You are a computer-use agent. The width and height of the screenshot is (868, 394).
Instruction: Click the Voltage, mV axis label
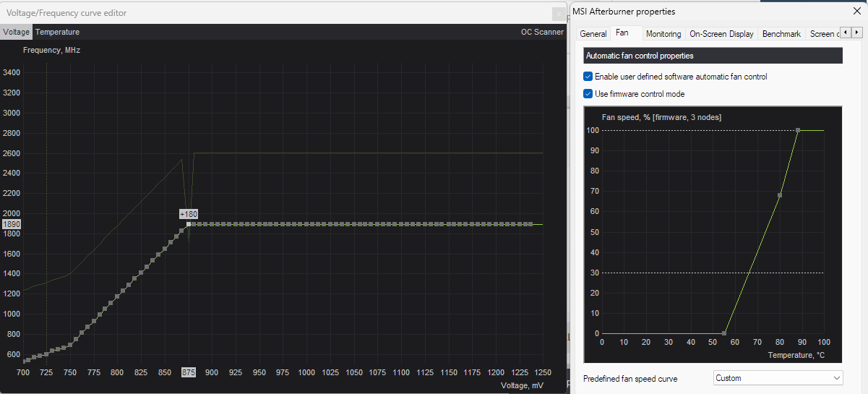[x=522, y=386]
